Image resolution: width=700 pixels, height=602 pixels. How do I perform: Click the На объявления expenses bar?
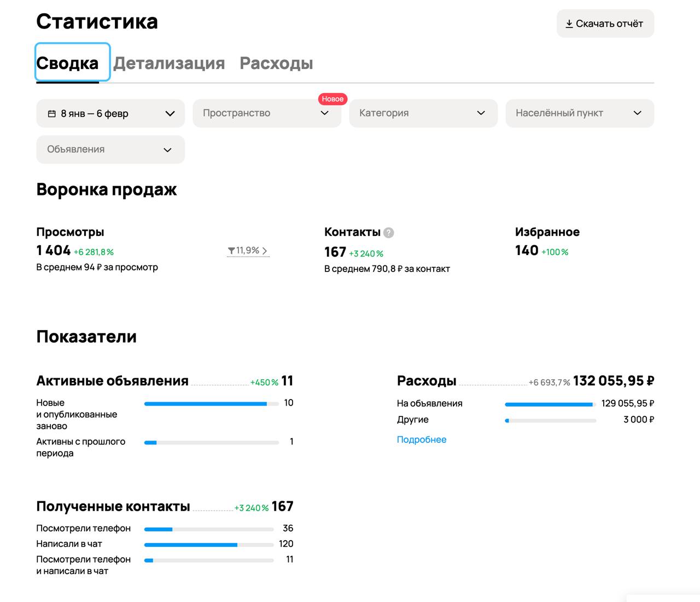550,404
